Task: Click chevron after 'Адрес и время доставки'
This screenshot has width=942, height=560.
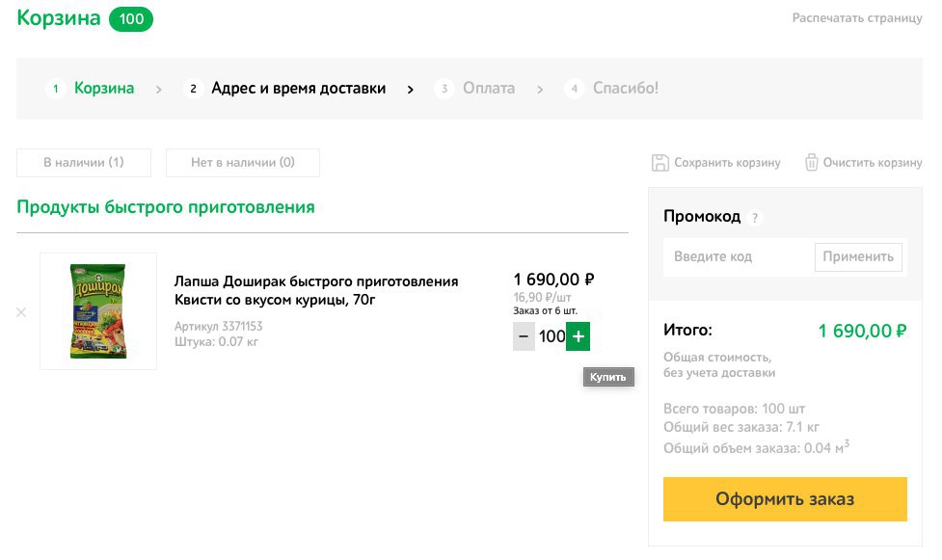Action: point(411,90)
